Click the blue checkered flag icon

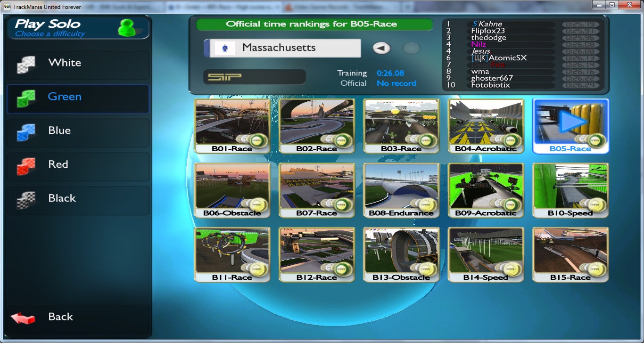coord(25,132)
